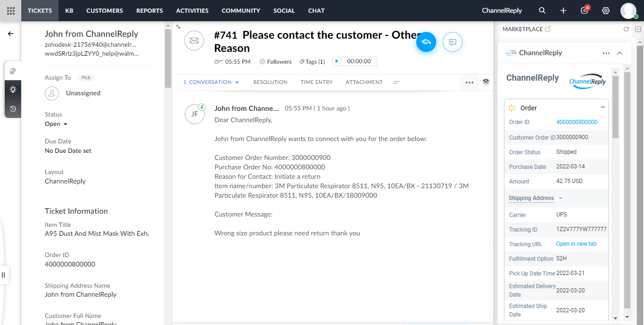The height and width of the screenshot is (325, 644).
Task: Click the sender name in conversation
Action: click(x=247, y=108)
